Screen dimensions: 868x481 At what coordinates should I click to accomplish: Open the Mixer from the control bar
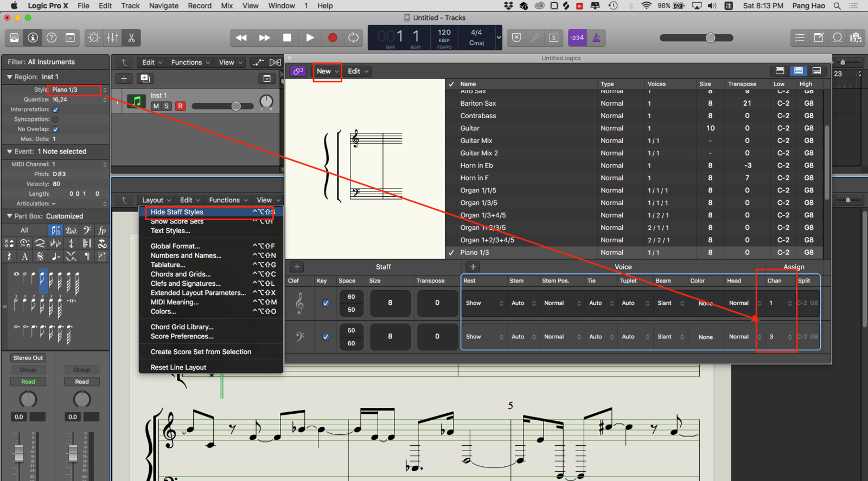[x=113, y=37]
